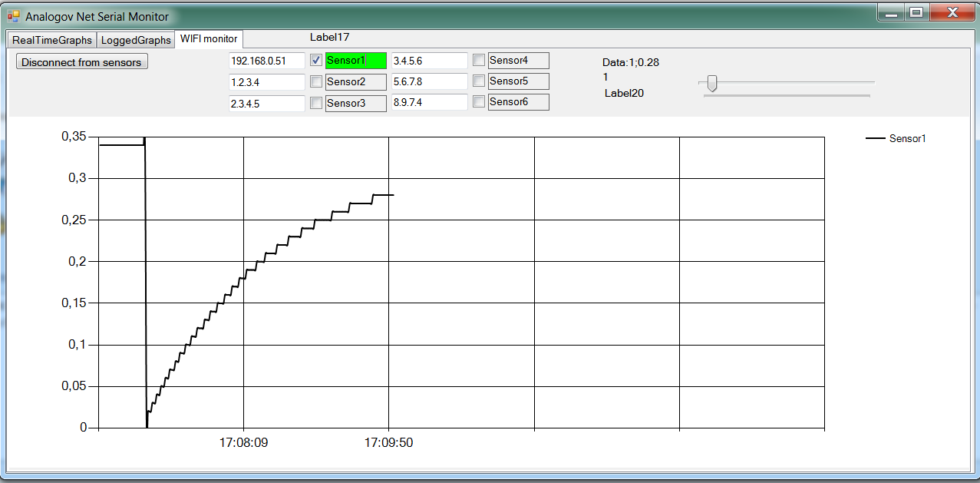The height and width of the screenshot is (483, 980).
Task: Switch to the RealTimeGraphs tab
Action: coord(51,40)
